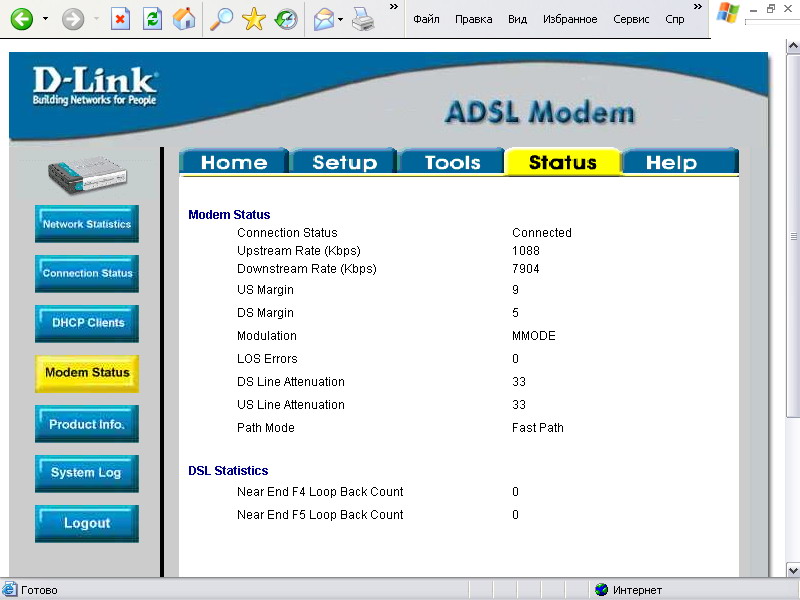Click the Stop loading icon
The height and width of the screenshot is (600, 800).
120,19
